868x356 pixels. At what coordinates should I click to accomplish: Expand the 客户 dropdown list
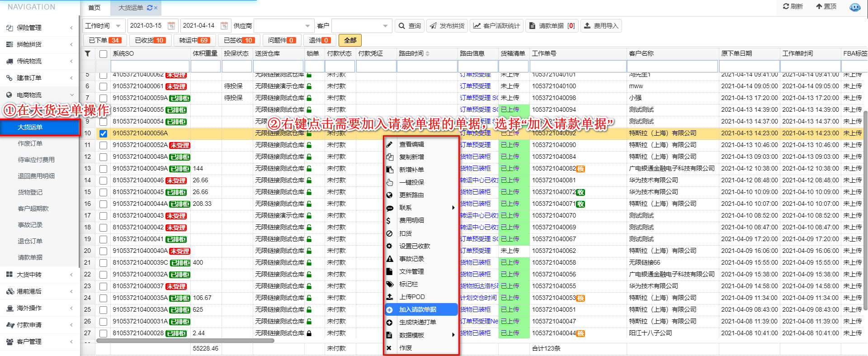385,26
